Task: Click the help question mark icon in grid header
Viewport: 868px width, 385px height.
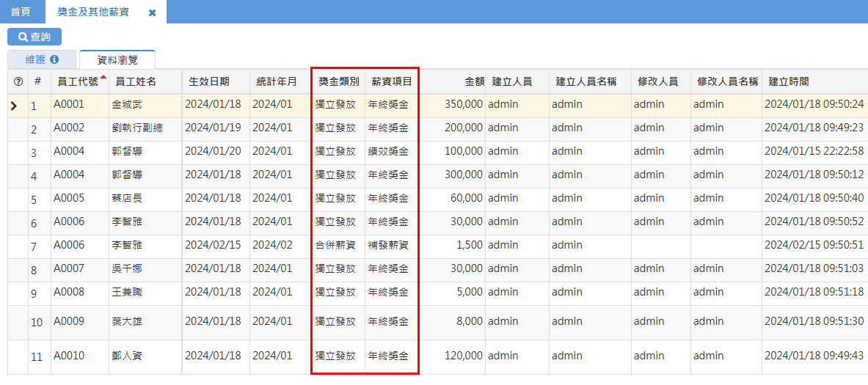Action: [18, 82]
